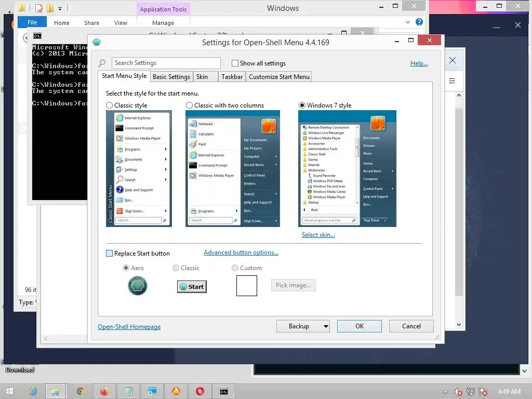Choose the Classic start button radio option
This screenshot has height=399, width=532.
[x=176, y=268]
